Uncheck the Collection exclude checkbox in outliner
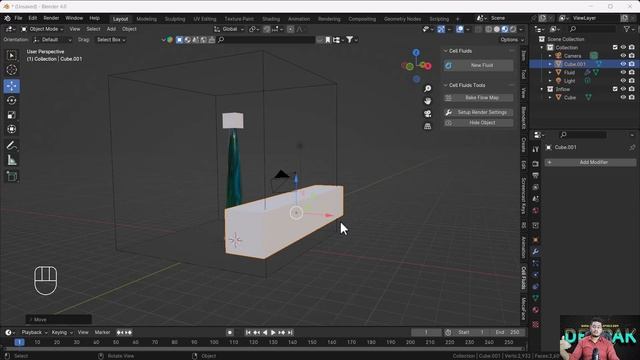Screen dimensions: 640x360 (615, 47)
